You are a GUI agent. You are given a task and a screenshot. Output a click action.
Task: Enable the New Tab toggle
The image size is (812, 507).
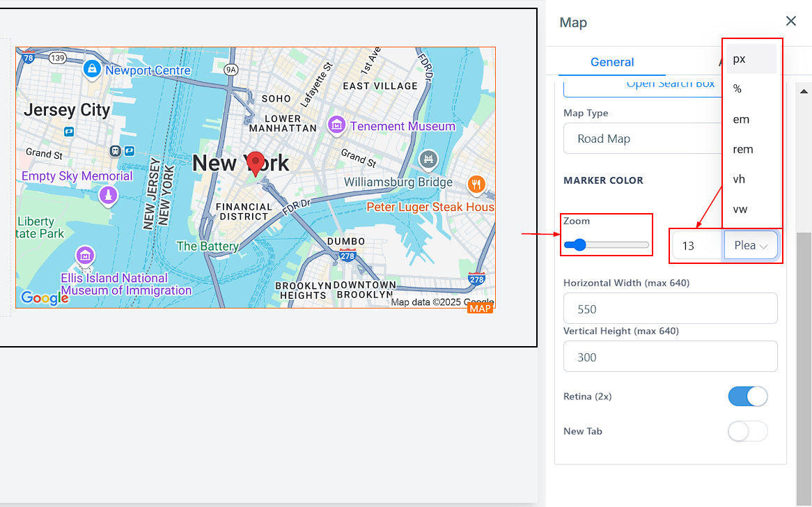coord(747,431)
